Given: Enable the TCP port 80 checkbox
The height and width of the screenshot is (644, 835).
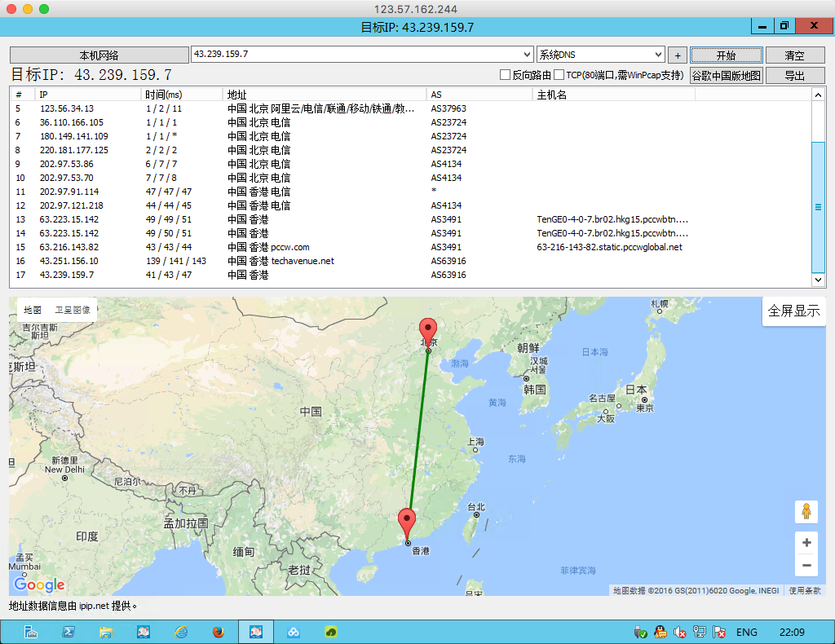Looking at the screenshot, I should click(559, 75).
